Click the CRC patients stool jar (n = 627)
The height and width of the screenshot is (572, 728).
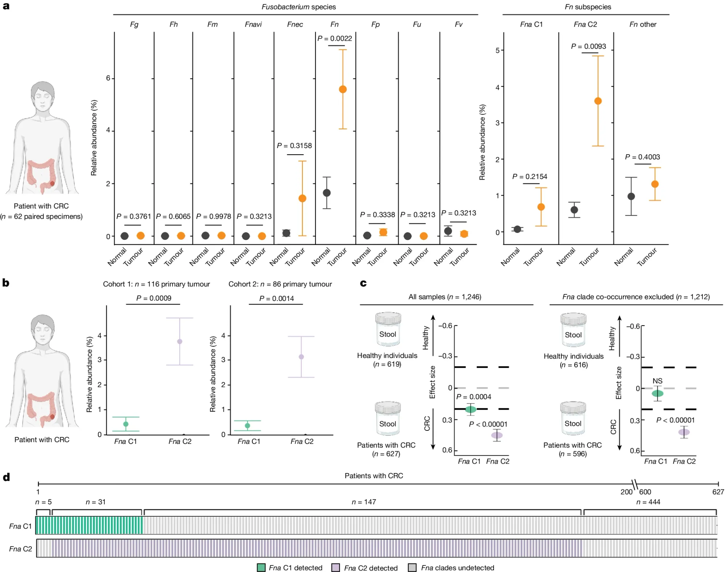(388, 419)
